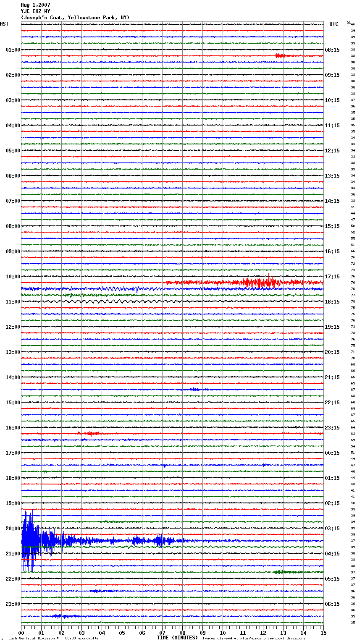Select the 04:00 MST time label
This screenshot has height=644, width=357.
(13, 126)
